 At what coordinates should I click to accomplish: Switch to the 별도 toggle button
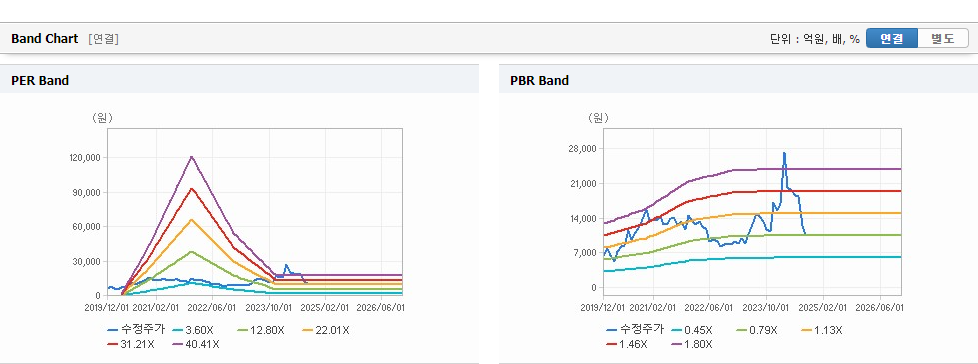point(942,39)
